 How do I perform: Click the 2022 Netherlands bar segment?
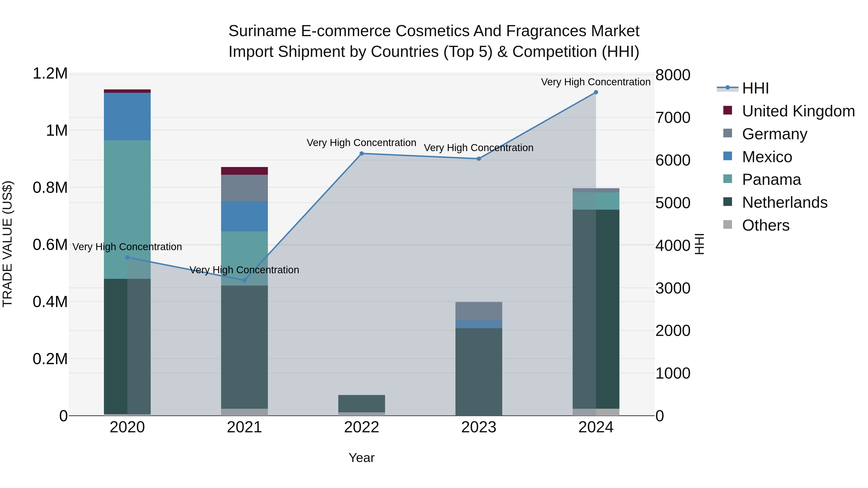pyautogui.click(x=362, y=403)
